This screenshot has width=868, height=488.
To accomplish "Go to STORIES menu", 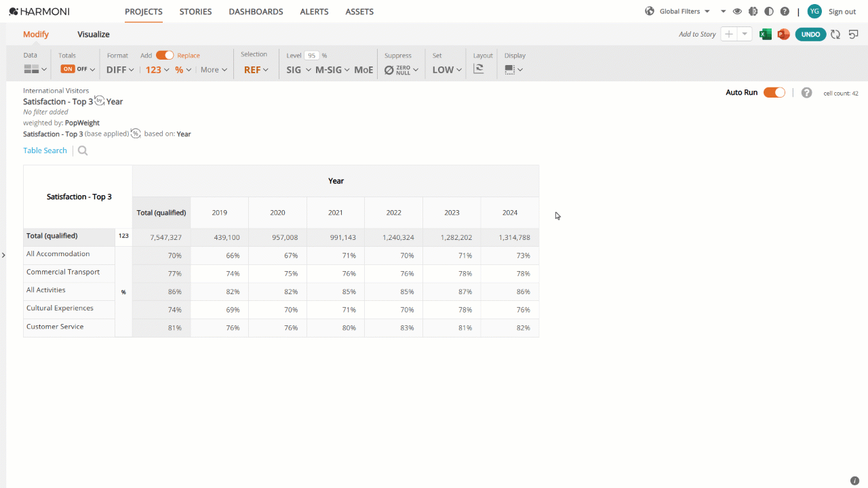I will pos(195,12).
